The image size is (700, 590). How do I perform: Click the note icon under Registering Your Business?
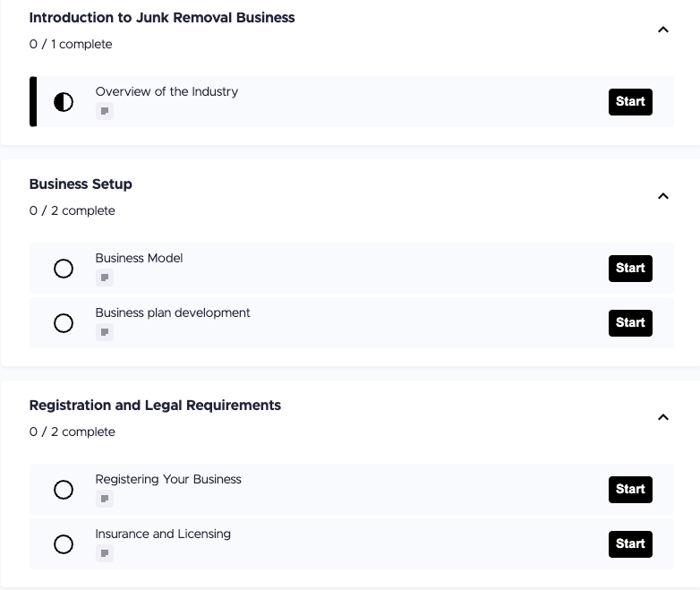point(105,500)
